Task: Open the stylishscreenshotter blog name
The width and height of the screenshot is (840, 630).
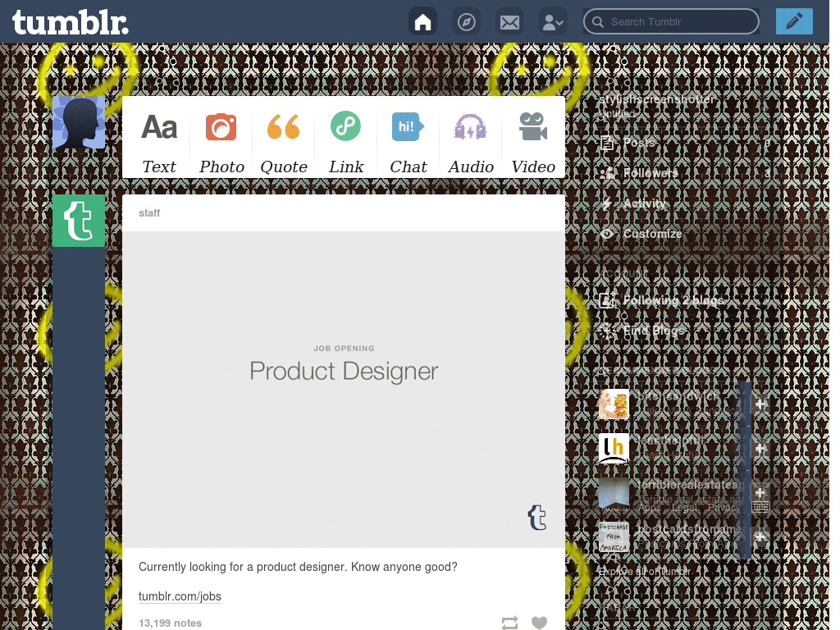Action: click(657, 99)
